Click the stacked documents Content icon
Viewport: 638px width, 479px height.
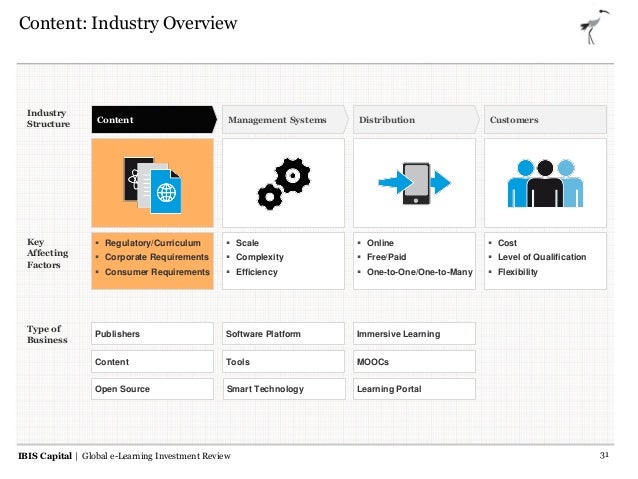click(153, 185)
